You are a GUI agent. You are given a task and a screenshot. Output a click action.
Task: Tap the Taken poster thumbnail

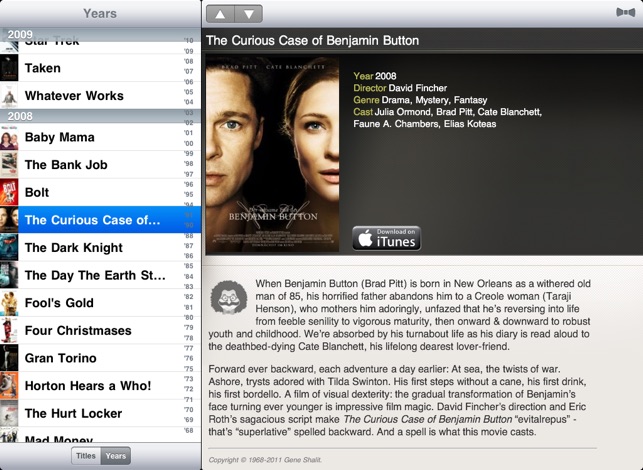[x=9, y=68]
